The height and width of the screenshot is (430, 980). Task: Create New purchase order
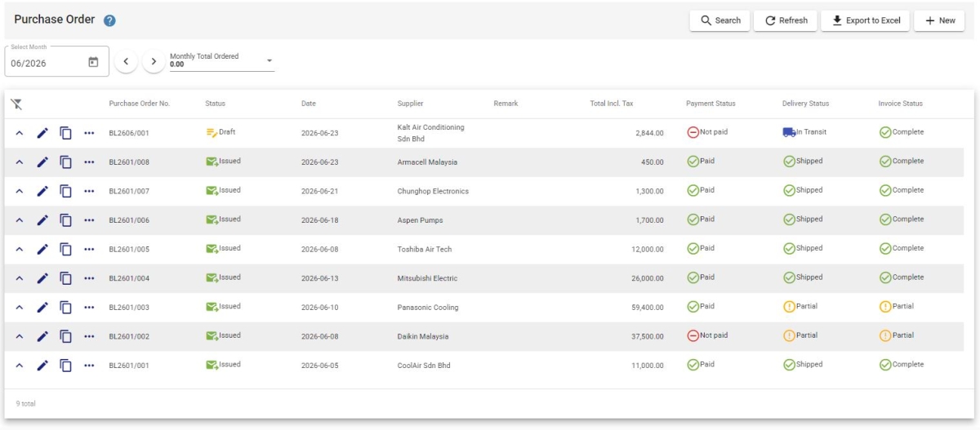tap(939, 20)
